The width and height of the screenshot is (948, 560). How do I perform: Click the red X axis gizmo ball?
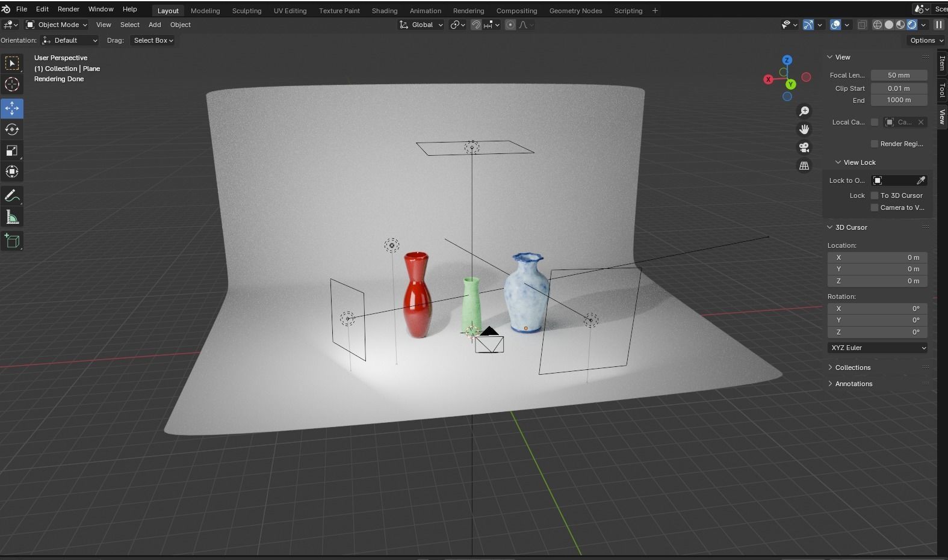coord(769,79)
